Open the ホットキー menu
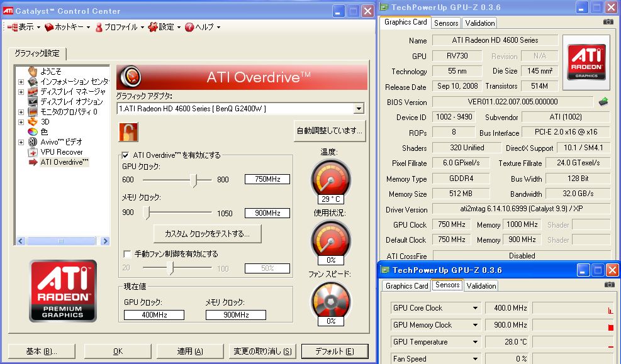 (x=67, y=27)
